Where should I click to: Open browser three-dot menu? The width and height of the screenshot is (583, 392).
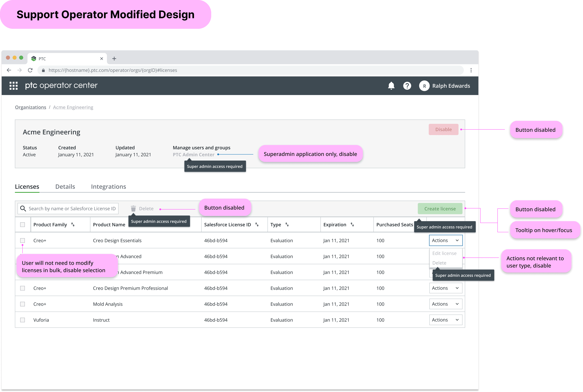coord(471,70)
